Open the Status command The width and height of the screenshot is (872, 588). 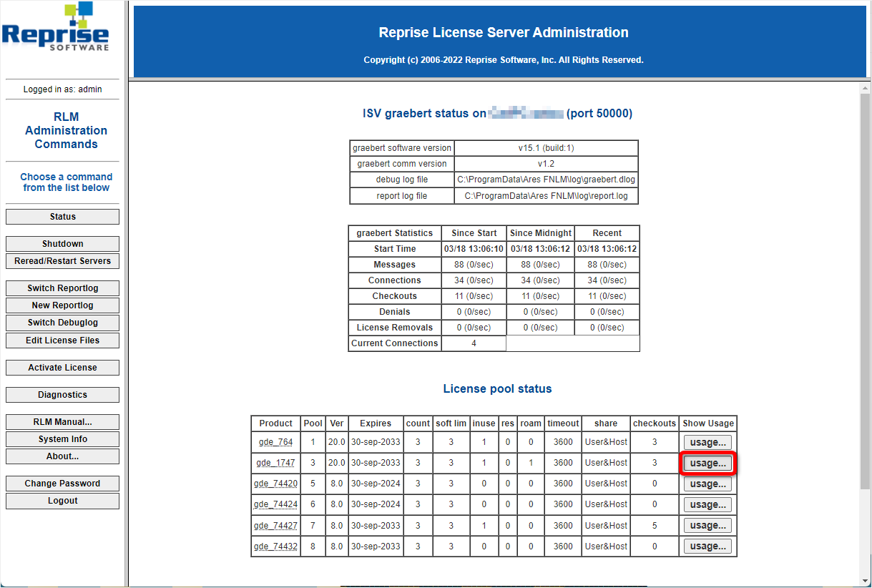tap(63, 217)
